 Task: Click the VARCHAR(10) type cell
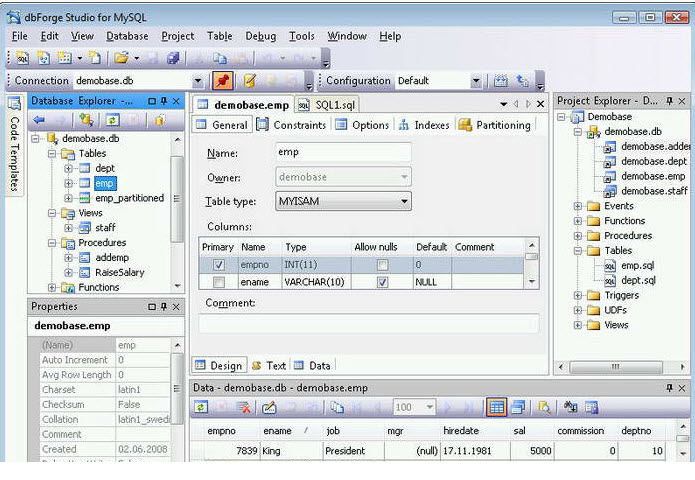pos(316,282)
